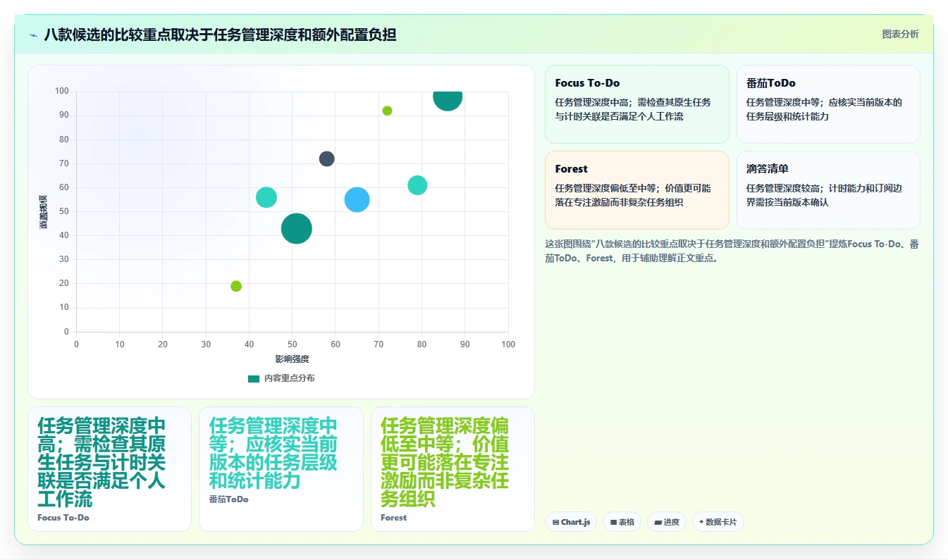This screenshot has width=948, height=560.
Task: Click the 表格 tag pill
Action: pyautogui.click(x=622, y=522)
